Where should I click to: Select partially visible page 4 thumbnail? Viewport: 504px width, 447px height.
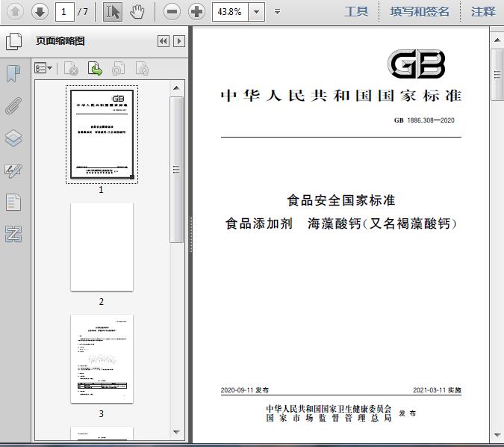pyautogui.click(x=102, y=434)
